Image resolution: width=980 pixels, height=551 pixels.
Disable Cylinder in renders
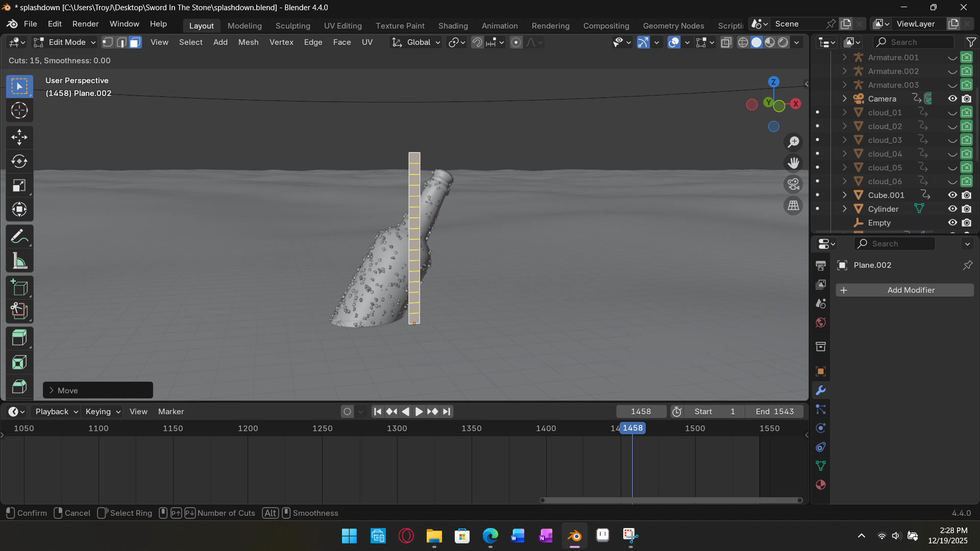[967, 209]
